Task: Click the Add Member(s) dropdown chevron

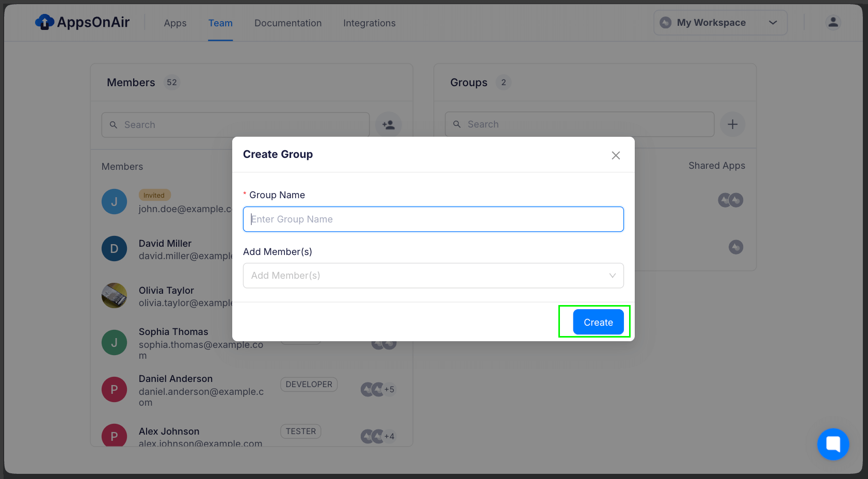Action: pyautogui.click(x=612, y=276)
